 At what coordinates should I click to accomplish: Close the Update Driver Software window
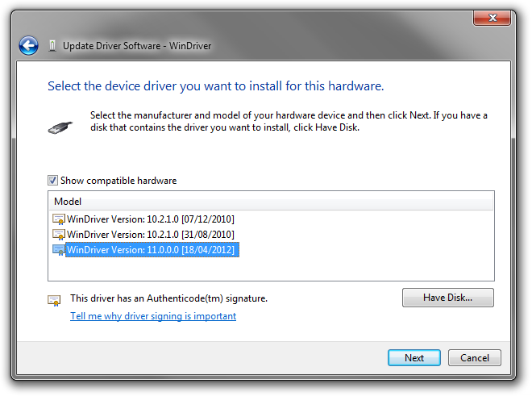click(492, 18)
